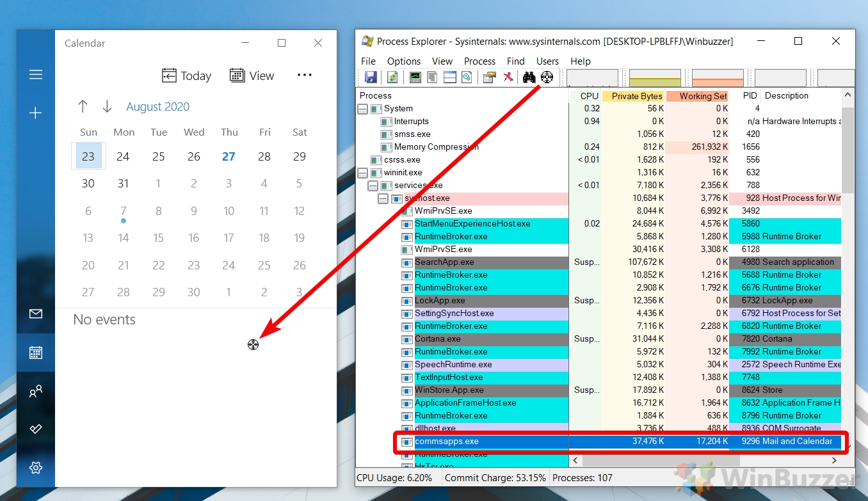Open System Information graph toolbar icon
868x501 pixels.
tap(415, 77)
